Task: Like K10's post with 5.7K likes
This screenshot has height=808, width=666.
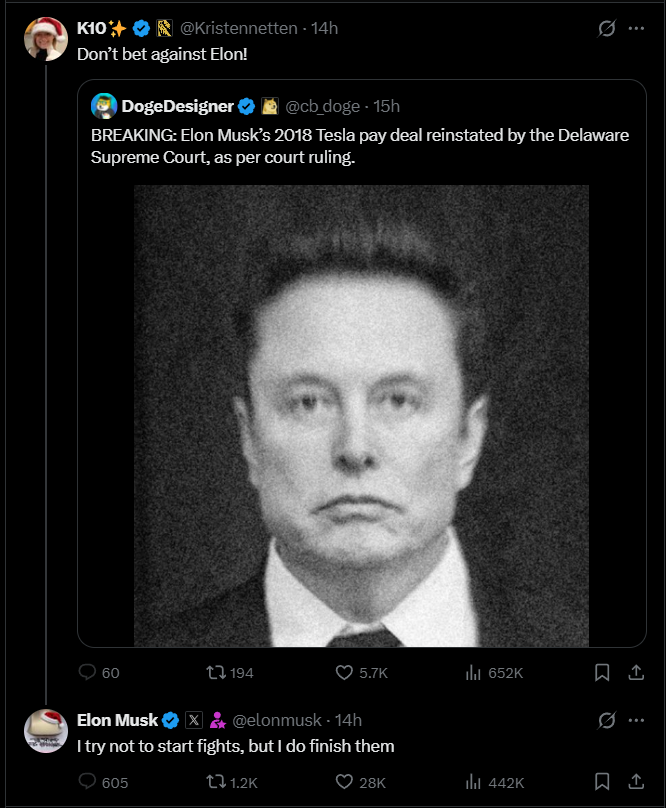Action: point(345,673)
